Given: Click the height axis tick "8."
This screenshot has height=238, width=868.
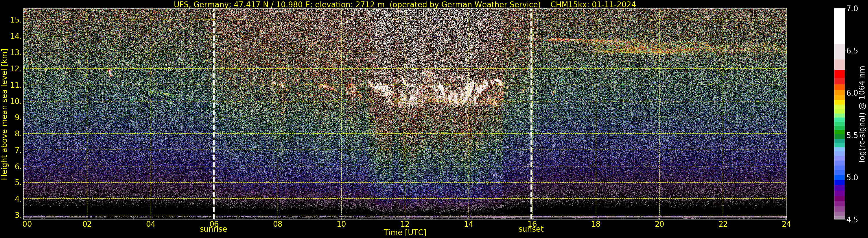Looking at the screenshot, I should 18,134.
